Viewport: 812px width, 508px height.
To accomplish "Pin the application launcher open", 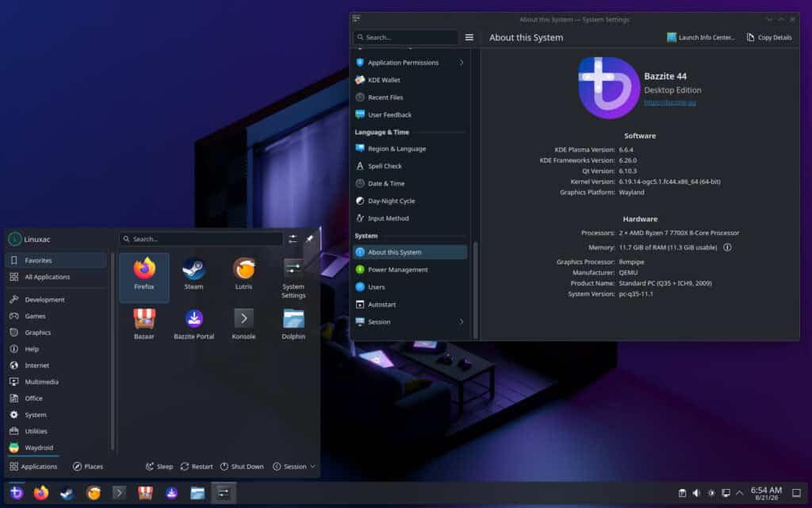I will (309, 239).
